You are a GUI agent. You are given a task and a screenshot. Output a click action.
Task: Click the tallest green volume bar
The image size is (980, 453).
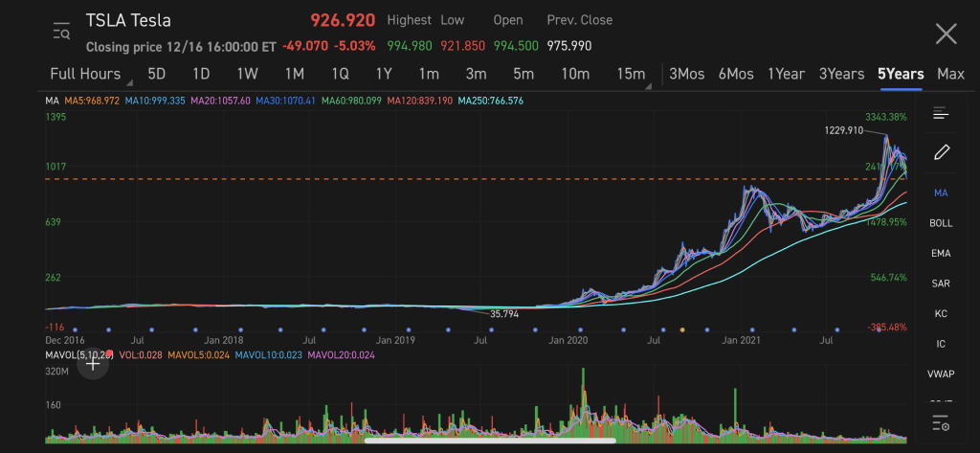click(583, 405)
